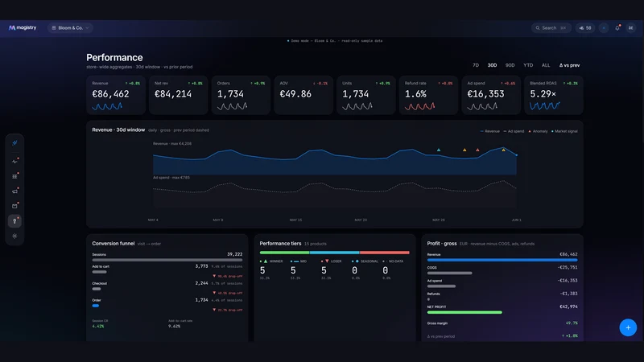Click the blue Revenue profit bar

[x=502, y=260]
